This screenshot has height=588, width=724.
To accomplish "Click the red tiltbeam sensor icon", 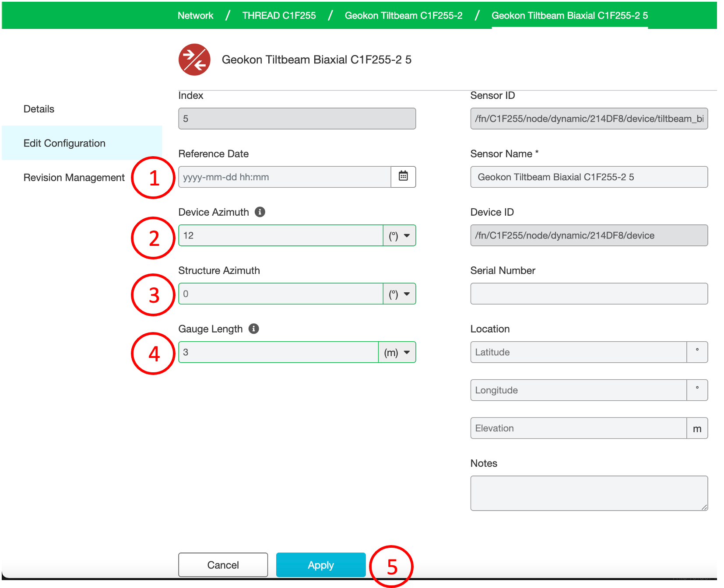I will (x=194, y=59).
